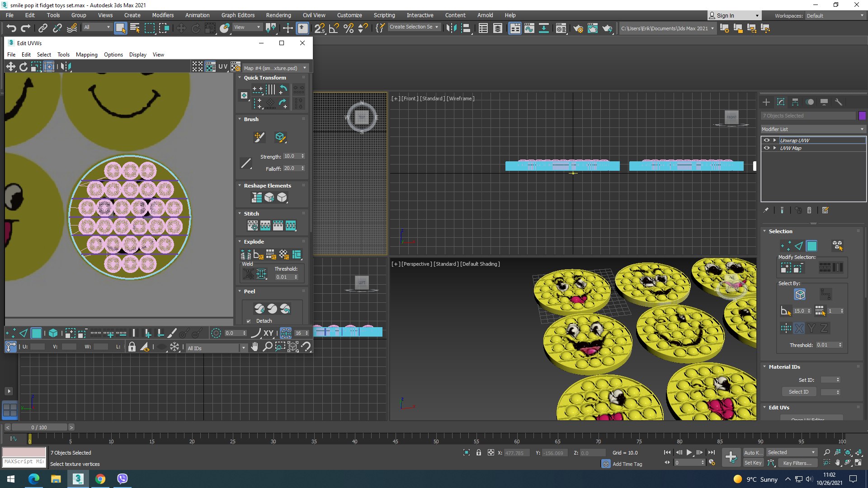Click the Play Animation button
Viewport: 868px width, 488px height.
[x=689, y=452]
